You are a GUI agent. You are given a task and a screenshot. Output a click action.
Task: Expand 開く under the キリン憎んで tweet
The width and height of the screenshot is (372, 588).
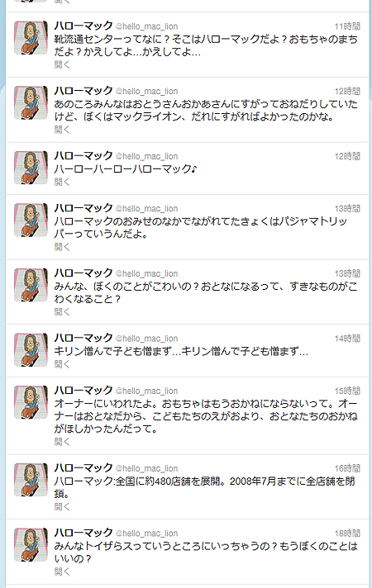(62, 364)
